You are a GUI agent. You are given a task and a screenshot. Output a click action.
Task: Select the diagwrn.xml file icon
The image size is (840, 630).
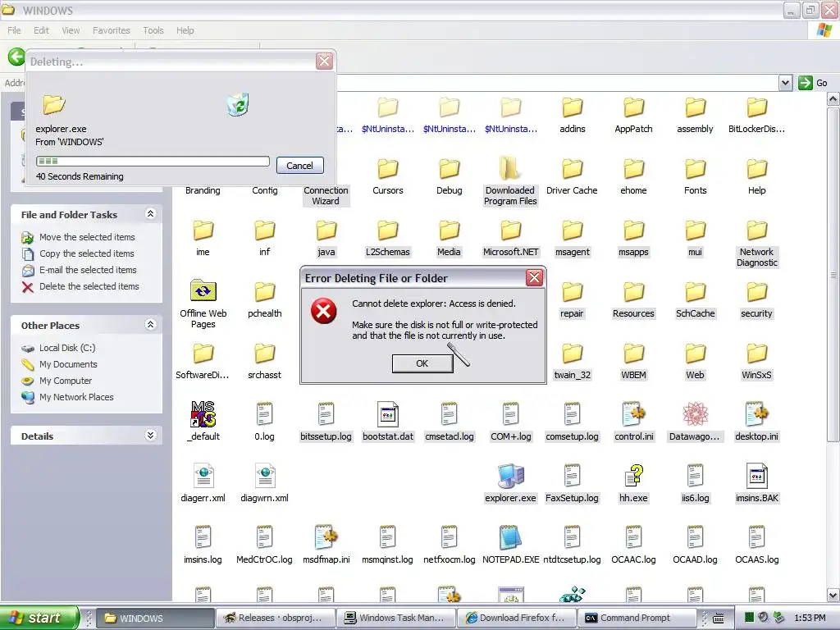[265, 476]
